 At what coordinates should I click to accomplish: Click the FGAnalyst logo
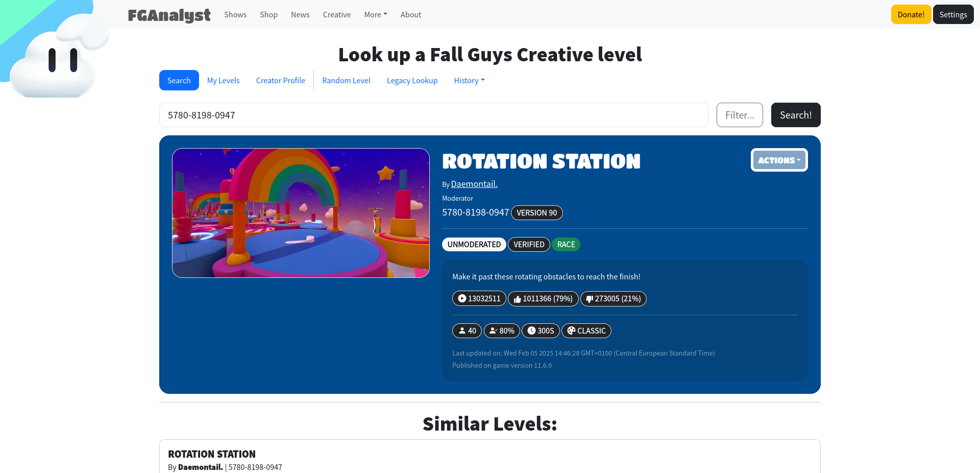tap(169, 15)
